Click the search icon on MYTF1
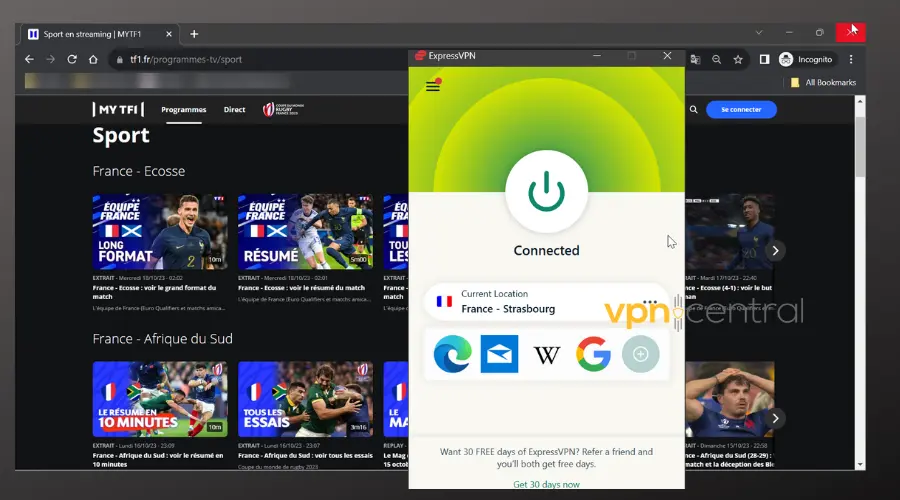 pyautogui.click(x=693, y=110)
